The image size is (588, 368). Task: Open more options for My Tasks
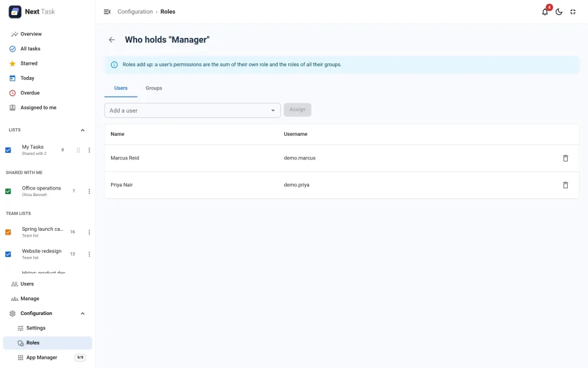coord(90,150)
